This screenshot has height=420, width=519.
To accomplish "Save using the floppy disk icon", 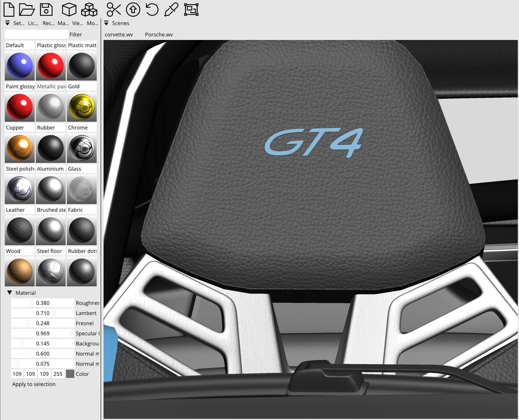I will click(46, 9).
